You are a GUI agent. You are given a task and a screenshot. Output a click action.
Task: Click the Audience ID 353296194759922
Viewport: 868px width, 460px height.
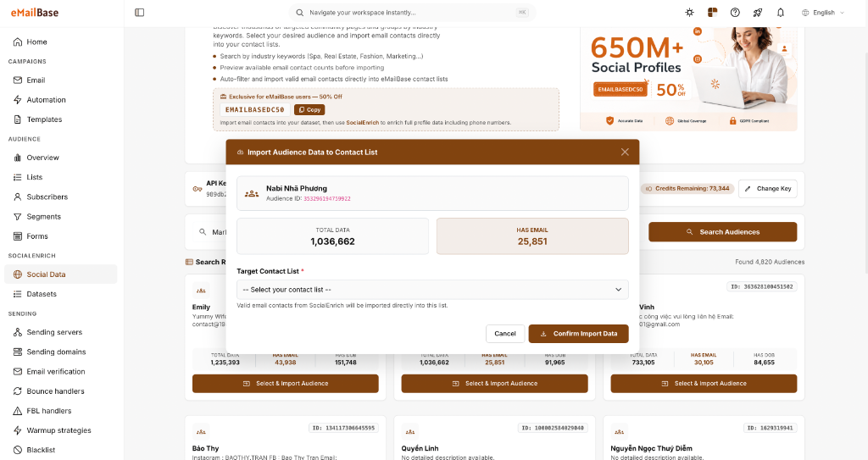coord(326,198)
